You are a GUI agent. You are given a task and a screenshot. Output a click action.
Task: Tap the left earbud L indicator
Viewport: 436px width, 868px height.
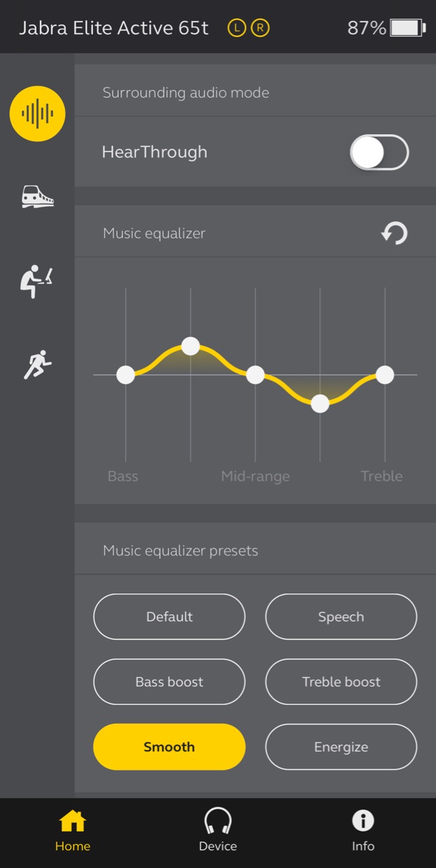point(237,28)
